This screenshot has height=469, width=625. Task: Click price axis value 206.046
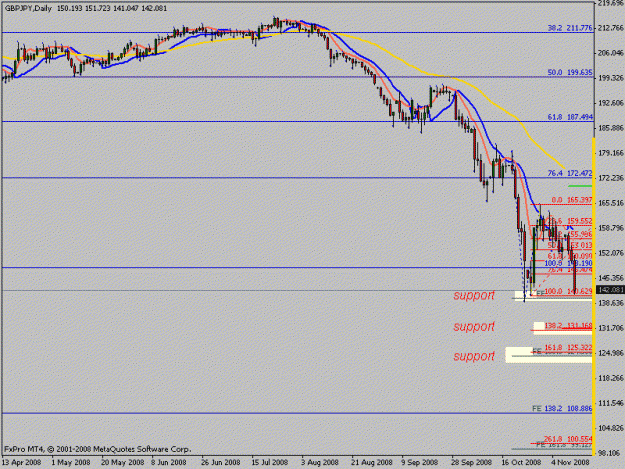pos(611,53)
